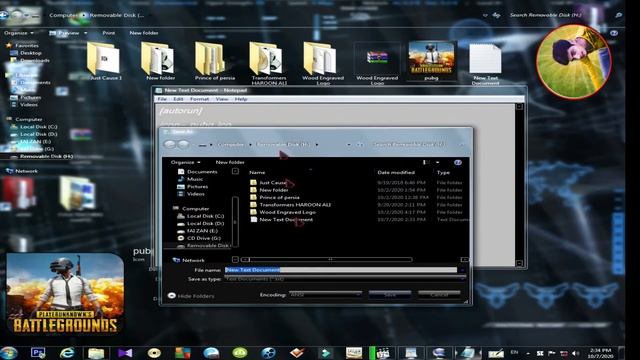Select Music in Save As navigation pane

click(190, 179)
